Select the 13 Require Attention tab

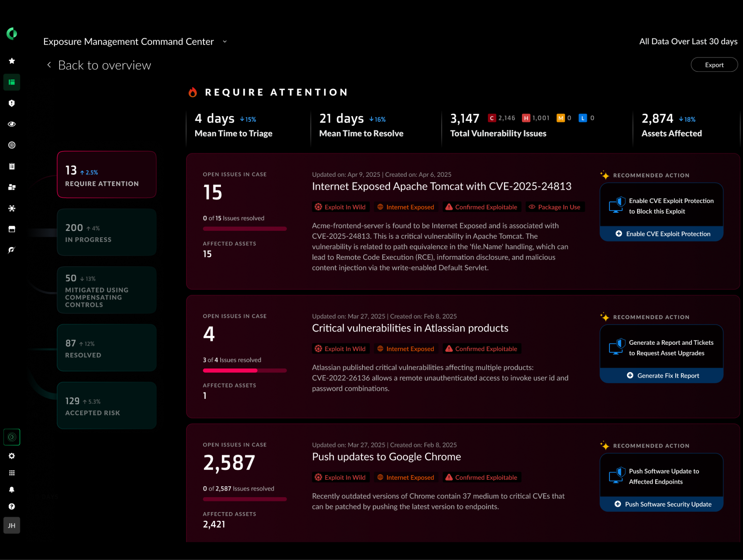click(x=107, y=175)
